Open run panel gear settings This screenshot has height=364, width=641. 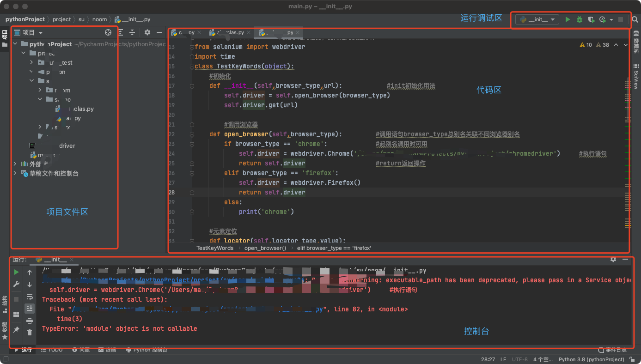click(x=613, y=260)
